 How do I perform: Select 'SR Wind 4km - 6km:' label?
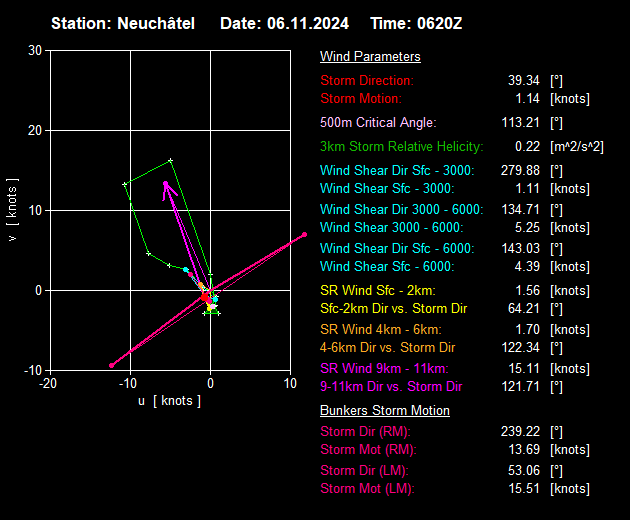click(380, 330)
